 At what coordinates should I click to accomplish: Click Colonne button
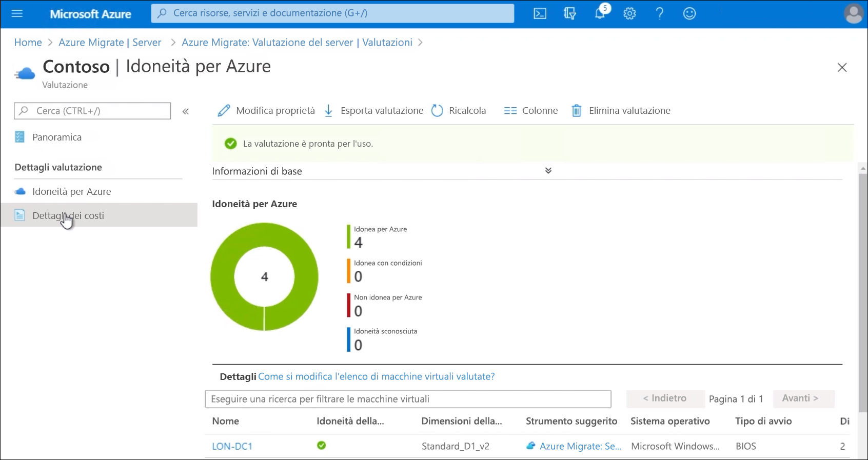pyautogui.click(x=530, y=111)
